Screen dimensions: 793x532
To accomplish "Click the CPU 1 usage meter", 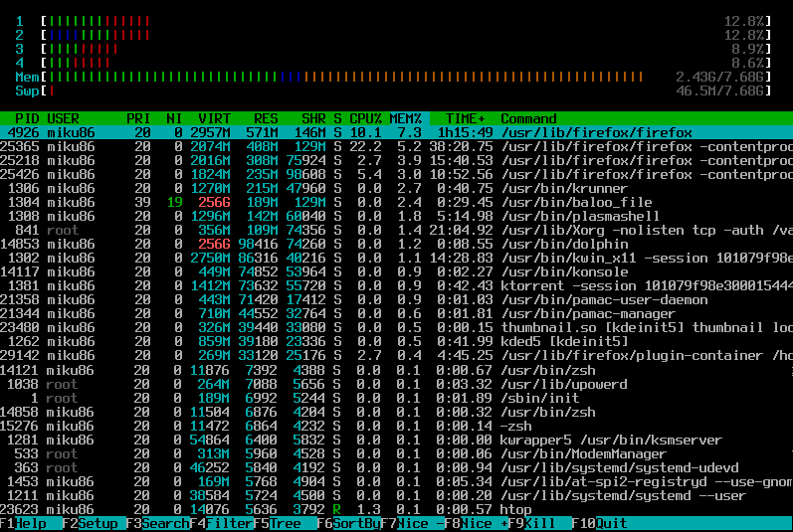I will (x=393, y=21).
